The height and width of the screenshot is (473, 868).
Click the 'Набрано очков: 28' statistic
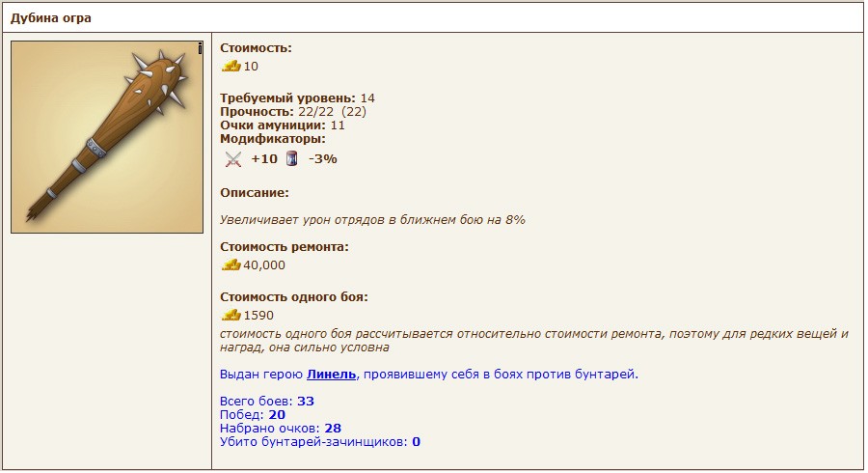click(281, 429)
